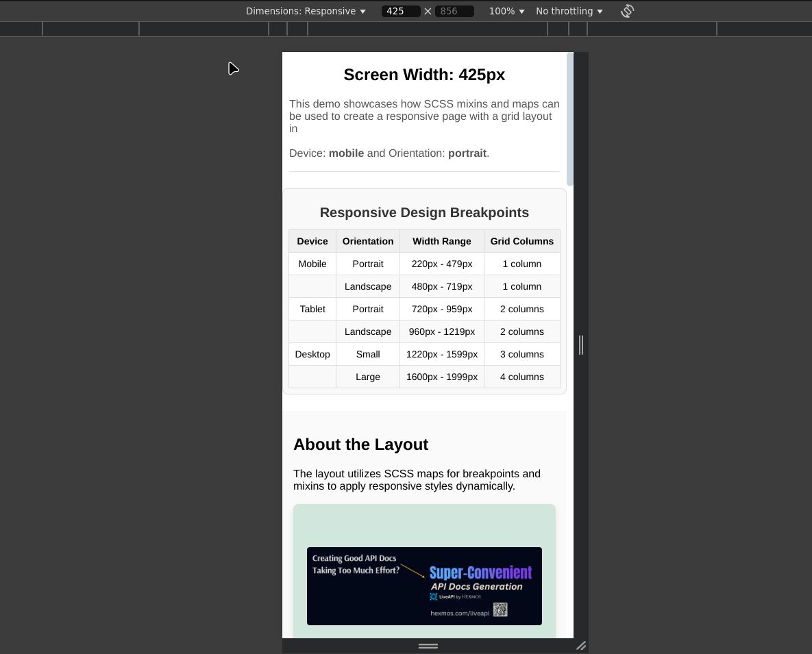The height and width of the screenshot is (654, 812).
Task: Click the corner diagonal resize handle
Action: 581,646
